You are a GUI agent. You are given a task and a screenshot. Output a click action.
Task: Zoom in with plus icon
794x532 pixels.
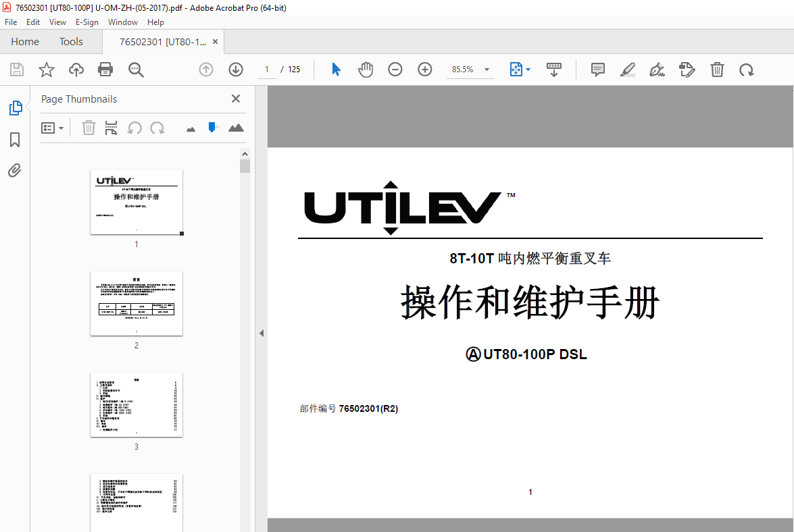[x=425, y=70]
